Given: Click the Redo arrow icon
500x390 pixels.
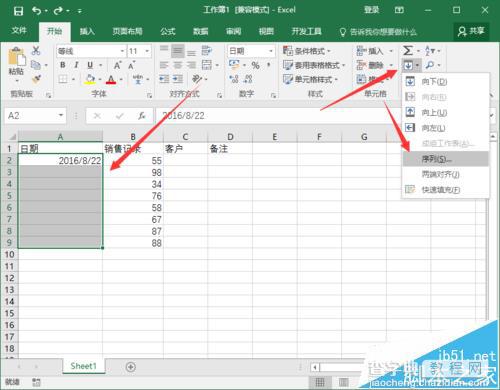Looking at the screenshot, I should [x=58, y=11].
